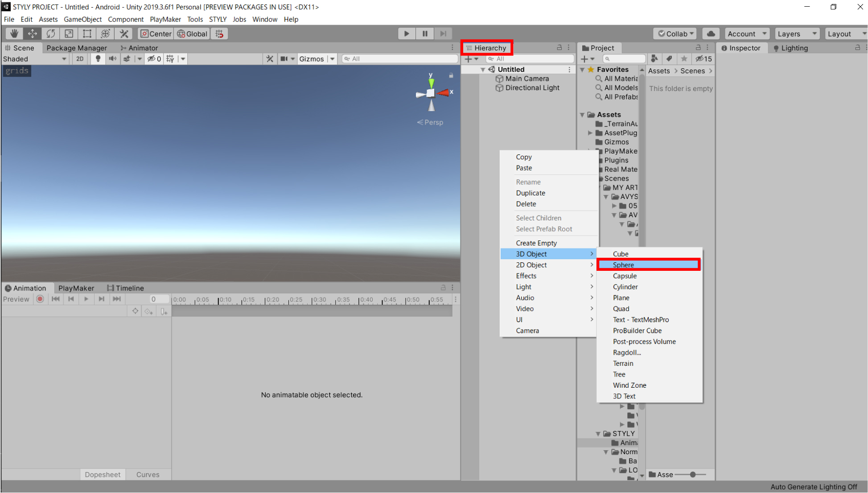Click animation add event icon
The height and width of the screenshot is (493, 868).
[x=164, y=311]
